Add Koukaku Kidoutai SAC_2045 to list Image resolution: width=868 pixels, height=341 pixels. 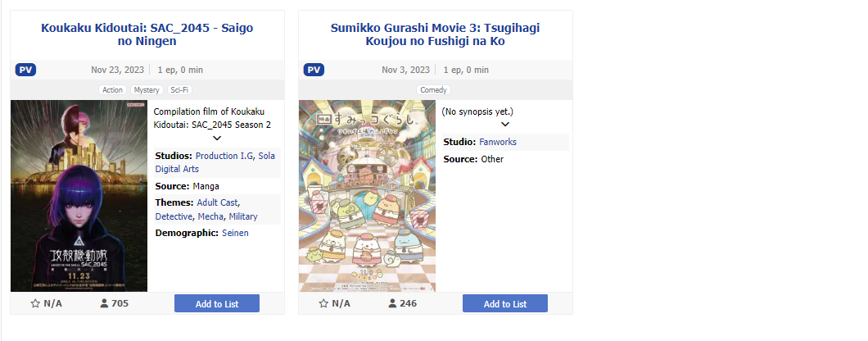(x=217, y=303)
